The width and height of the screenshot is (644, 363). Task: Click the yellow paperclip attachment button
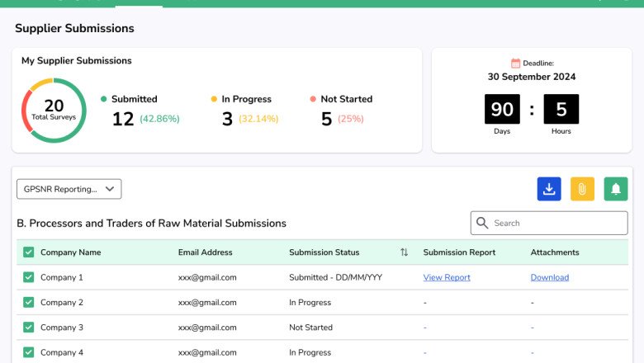pos(582,189)
